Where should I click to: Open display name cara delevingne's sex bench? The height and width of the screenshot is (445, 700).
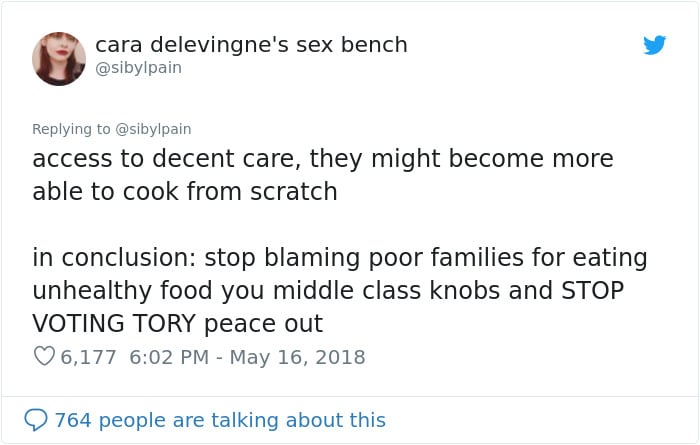(251, 45)
